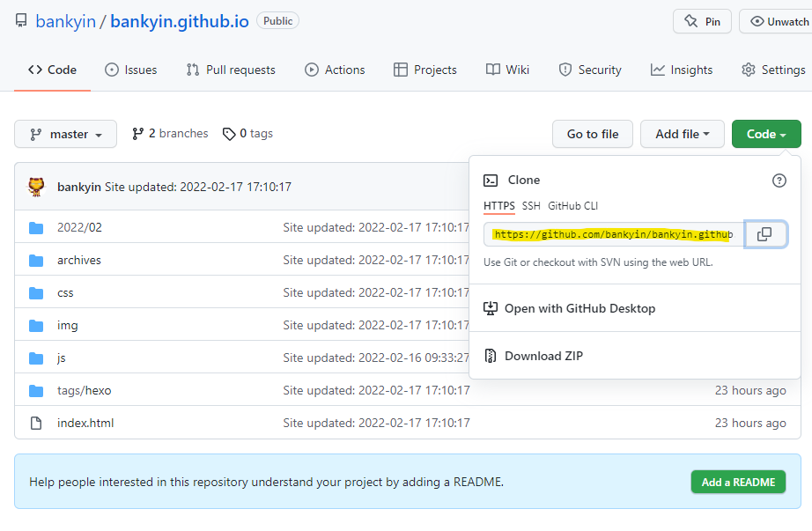Copy the clone URL to clipboard
The width and height of the screenshot is (812, 531).
(x=764, y=234)
